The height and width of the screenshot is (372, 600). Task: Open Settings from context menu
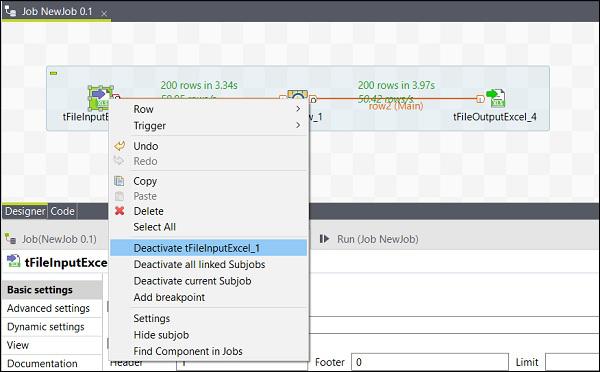[209, 318]
